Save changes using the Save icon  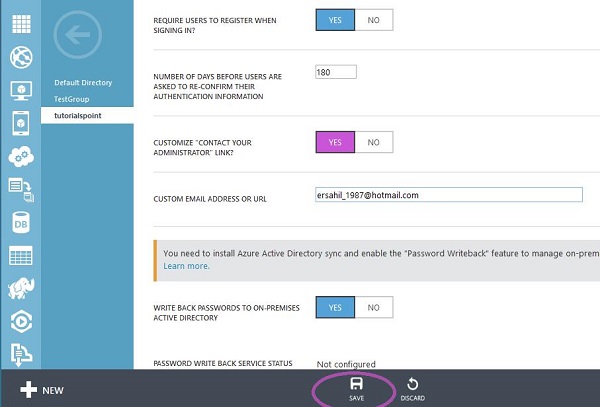click(x=357, y=389)
